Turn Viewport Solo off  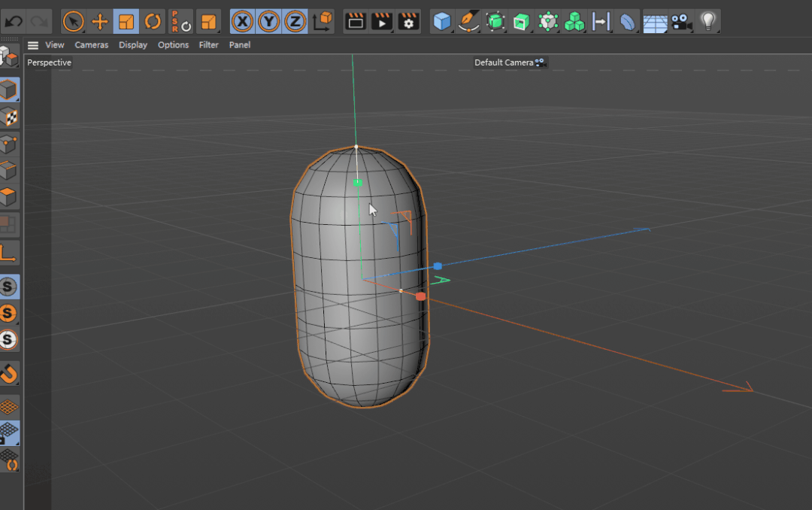click(9, 287)
